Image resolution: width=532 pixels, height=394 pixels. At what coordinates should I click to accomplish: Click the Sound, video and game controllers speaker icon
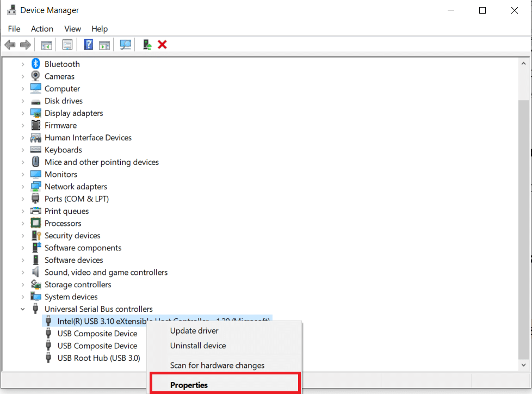[x=35, y=272]
